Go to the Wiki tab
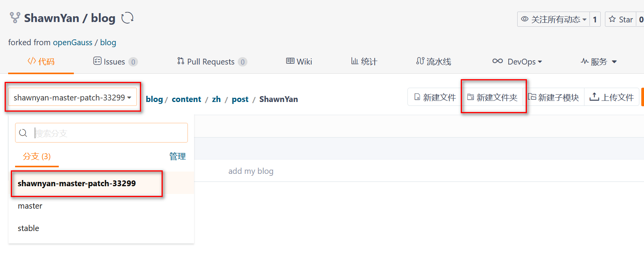The height and width of the screenshot is (260, 644). [x=299, y=62]
